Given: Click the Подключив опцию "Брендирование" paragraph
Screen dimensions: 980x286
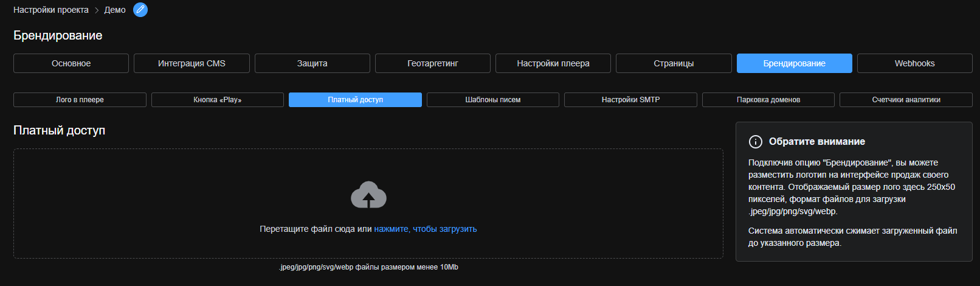Looking at the screenshot, I should point(852,187).
